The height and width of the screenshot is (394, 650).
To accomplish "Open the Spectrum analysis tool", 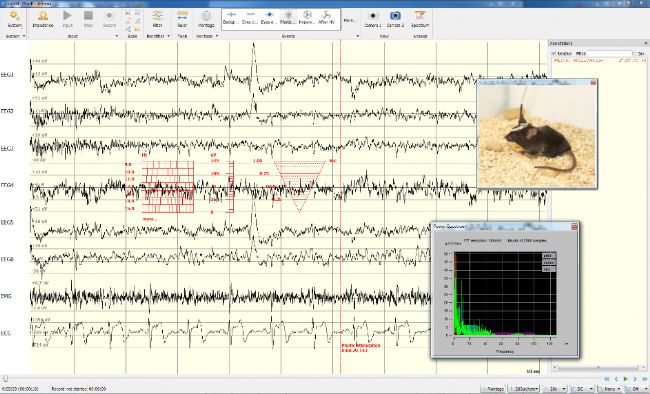I will [x=420, y=19].
